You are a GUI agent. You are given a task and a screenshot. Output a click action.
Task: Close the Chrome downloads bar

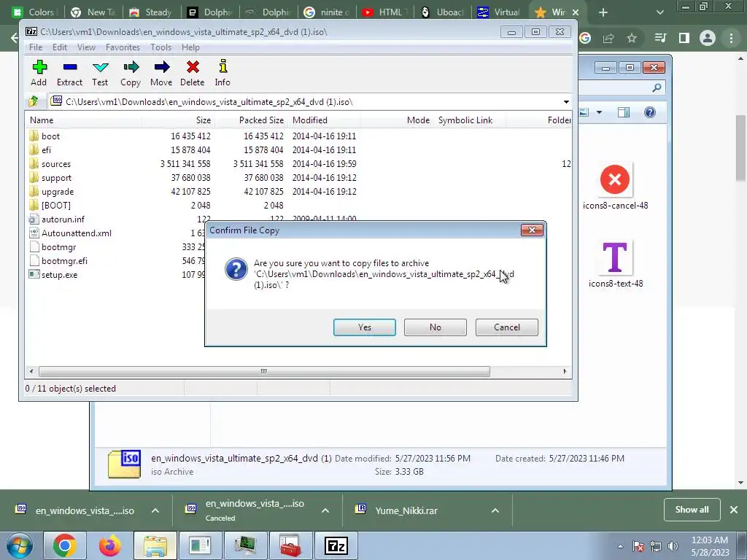[x=734, y=510]
